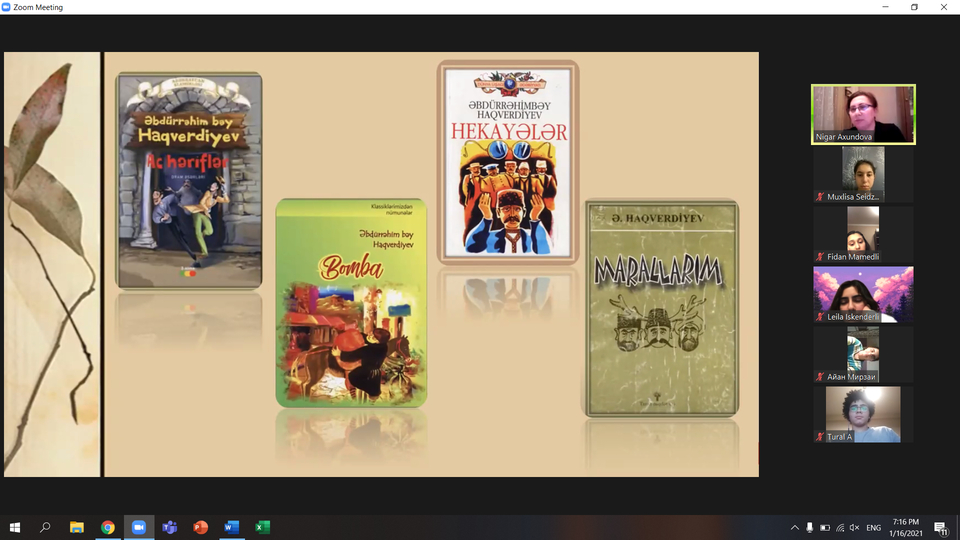Launch Google Chrome from taskbar
This screenshot has height=540, width=960.
pyautogui.click(x=108, y=527)
